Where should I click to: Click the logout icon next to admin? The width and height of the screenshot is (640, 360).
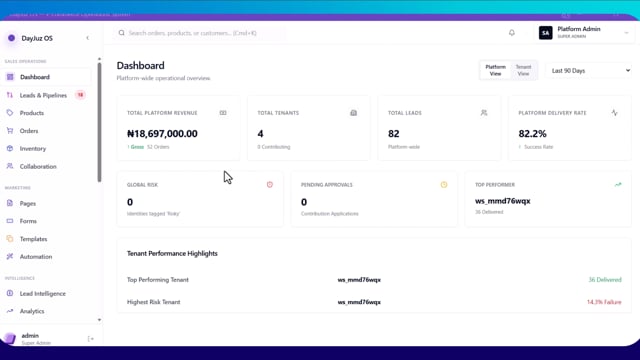91,339
